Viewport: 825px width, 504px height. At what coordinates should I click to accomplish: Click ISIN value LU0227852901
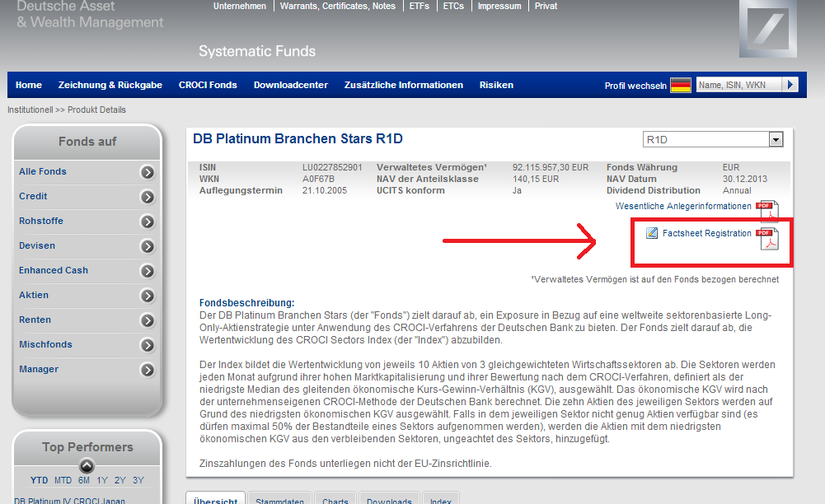tap(332, 167)
